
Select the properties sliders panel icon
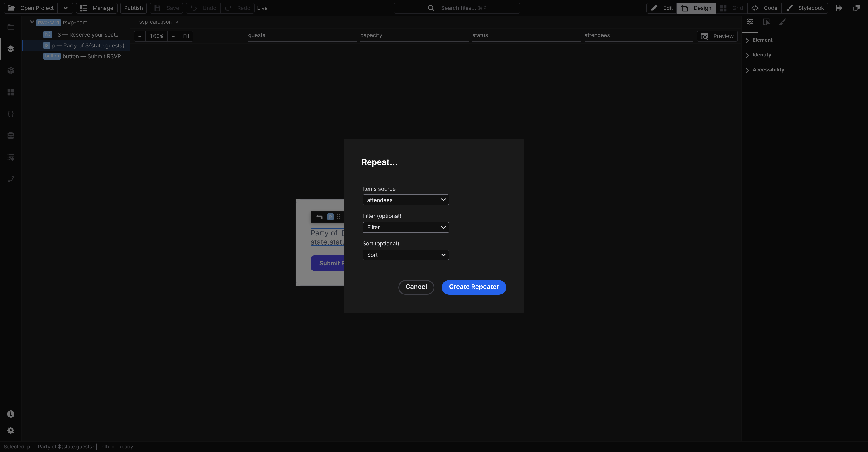point(750,22)
